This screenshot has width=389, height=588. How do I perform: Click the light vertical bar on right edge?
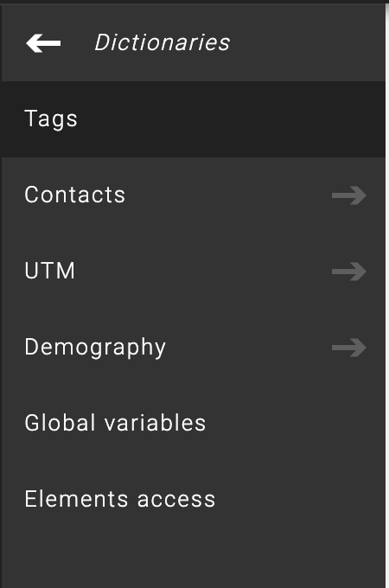(387, 296)
